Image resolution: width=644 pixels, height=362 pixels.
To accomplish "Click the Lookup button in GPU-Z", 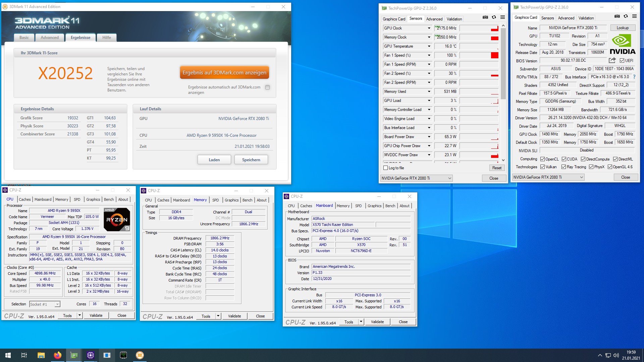I will (x=623, y=28).
